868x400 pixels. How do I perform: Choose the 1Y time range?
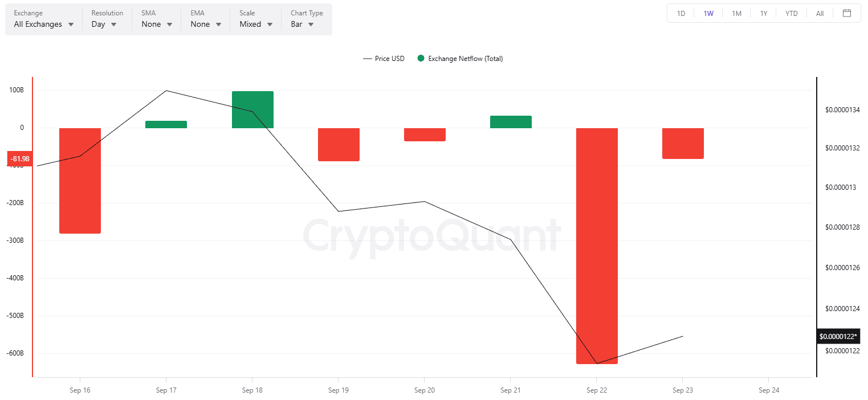click(764, 13)
